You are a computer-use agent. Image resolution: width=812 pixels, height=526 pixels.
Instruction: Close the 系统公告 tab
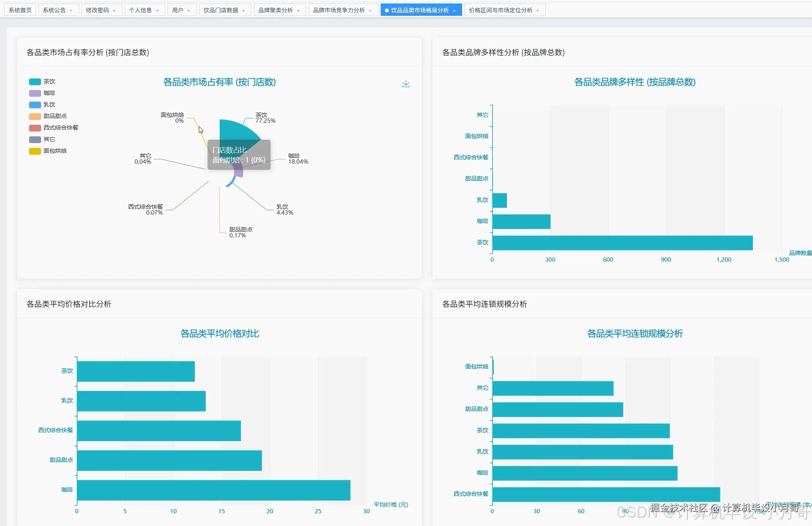coord(71,11)
